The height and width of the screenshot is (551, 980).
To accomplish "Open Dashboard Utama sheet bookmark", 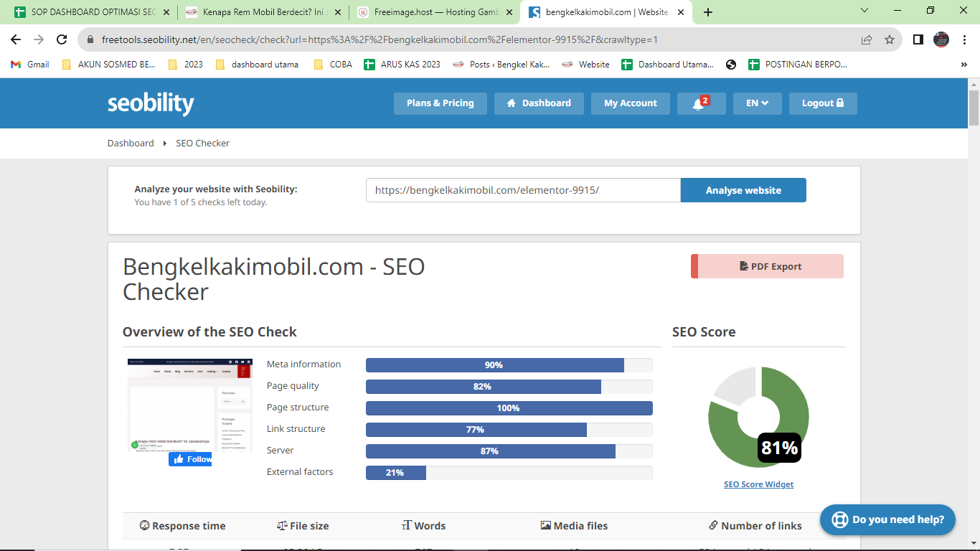I will (x=668, y=64).
